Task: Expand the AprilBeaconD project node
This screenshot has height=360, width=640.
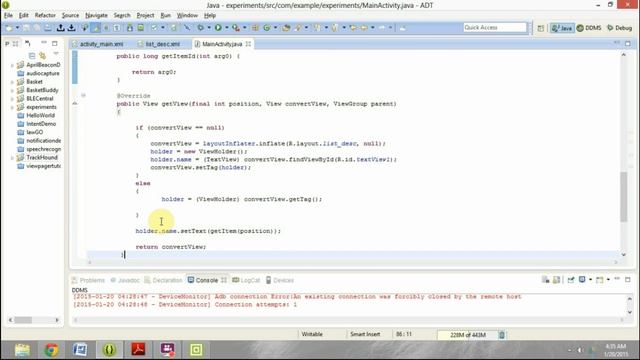Action: tap(12, 65)
